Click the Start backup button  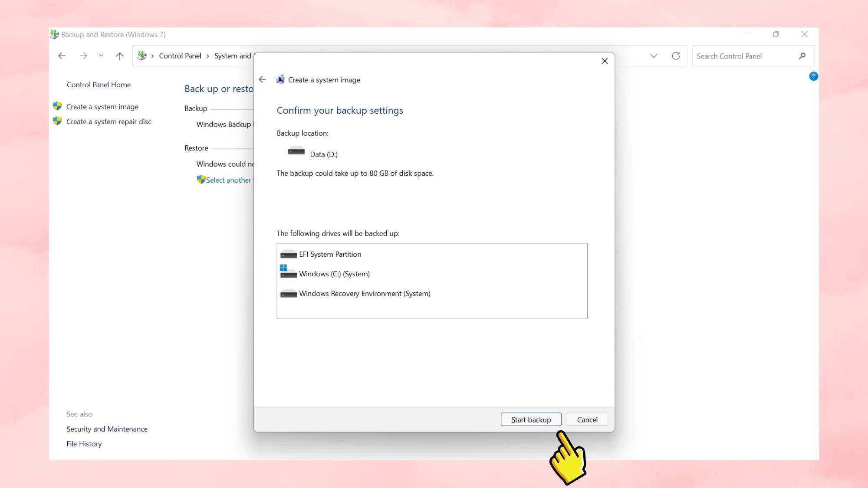pos(531,419)
